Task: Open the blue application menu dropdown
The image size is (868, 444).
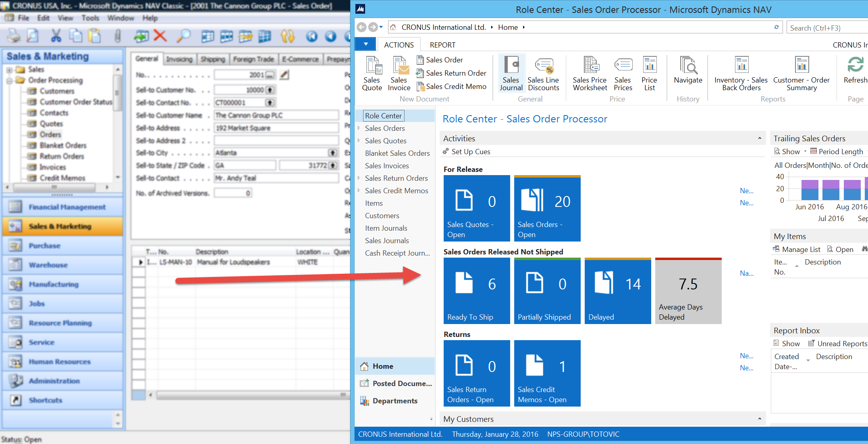Action: [x=365, y=44]
